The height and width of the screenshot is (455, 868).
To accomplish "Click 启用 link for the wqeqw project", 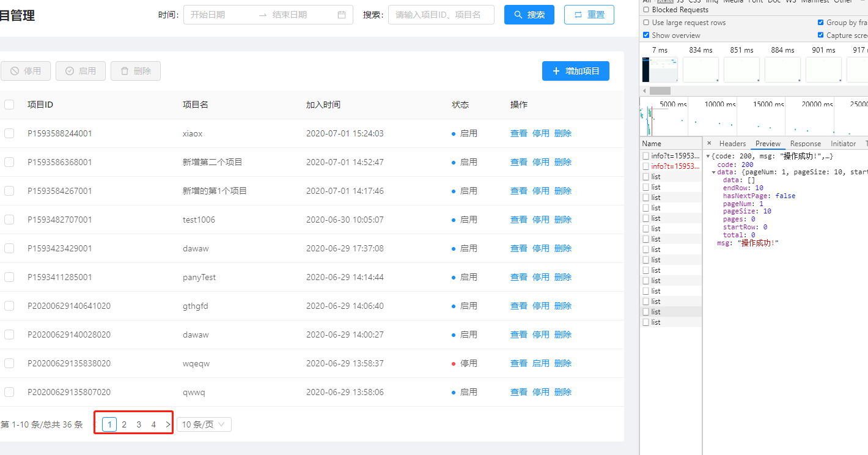I will click(x=540, y=363).
